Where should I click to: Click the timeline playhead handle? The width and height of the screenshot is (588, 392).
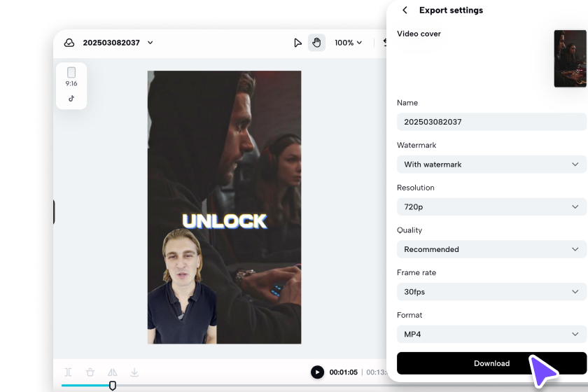point(113,385)
